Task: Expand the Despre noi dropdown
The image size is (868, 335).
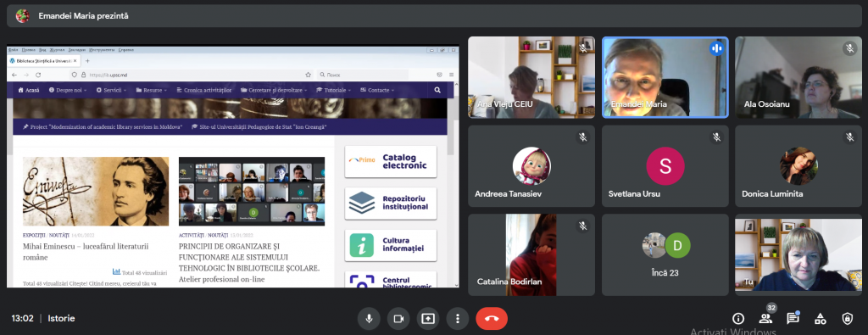Action: 69,90
